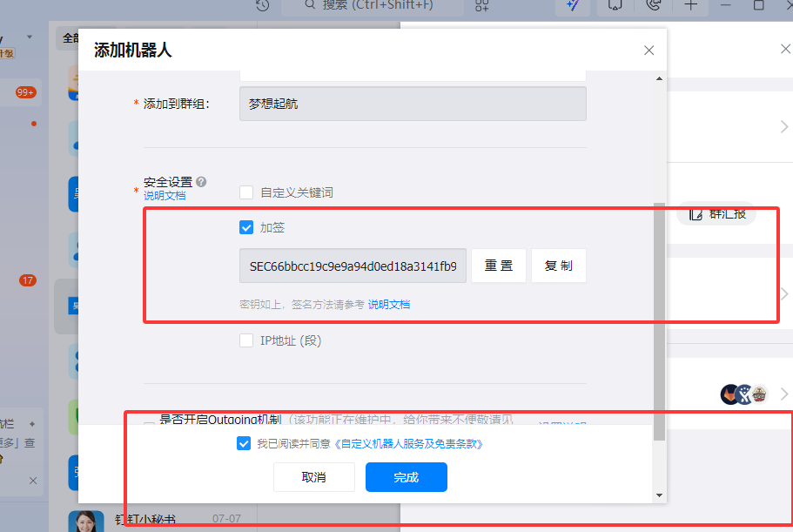Open the dropdown arrow by profile name
Image resolution: width=793 pixels, height=532 pixels.
[30, 37]
